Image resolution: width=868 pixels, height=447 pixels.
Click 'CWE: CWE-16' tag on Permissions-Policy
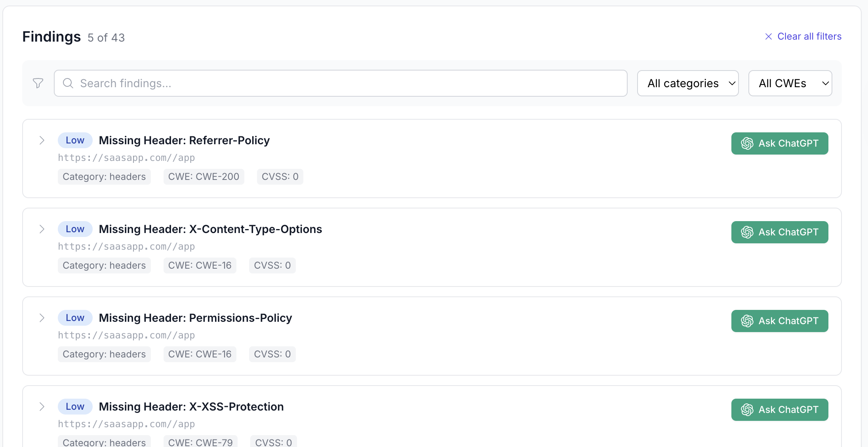[x=200, y=354]
